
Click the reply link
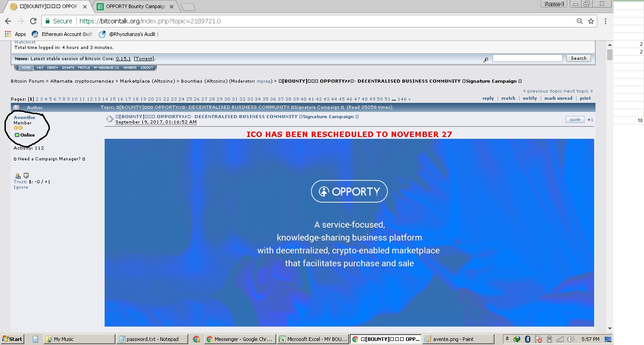click(488, 98)
